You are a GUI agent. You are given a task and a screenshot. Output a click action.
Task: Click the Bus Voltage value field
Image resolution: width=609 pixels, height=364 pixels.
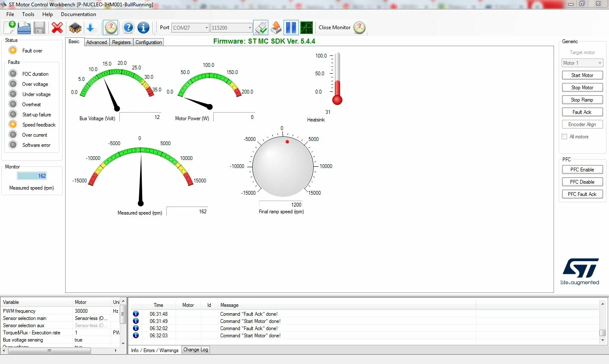(141, 117)
